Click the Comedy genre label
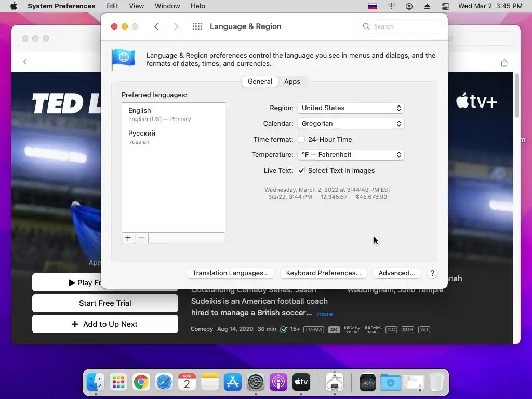 coord(202,329)
